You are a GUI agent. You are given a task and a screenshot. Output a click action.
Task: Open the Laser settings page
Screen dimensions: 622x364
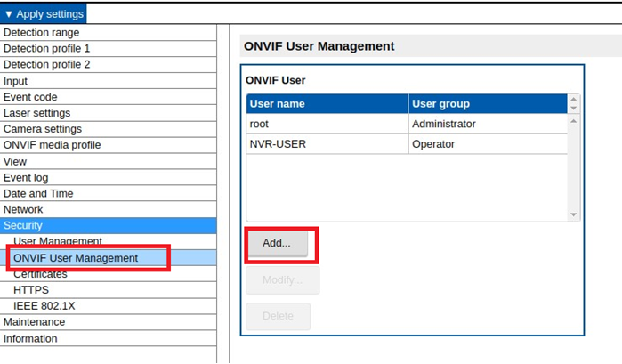36,113
